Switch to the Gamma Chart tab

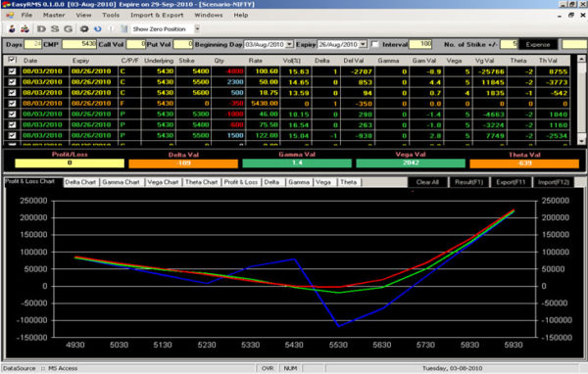[121, 182]
